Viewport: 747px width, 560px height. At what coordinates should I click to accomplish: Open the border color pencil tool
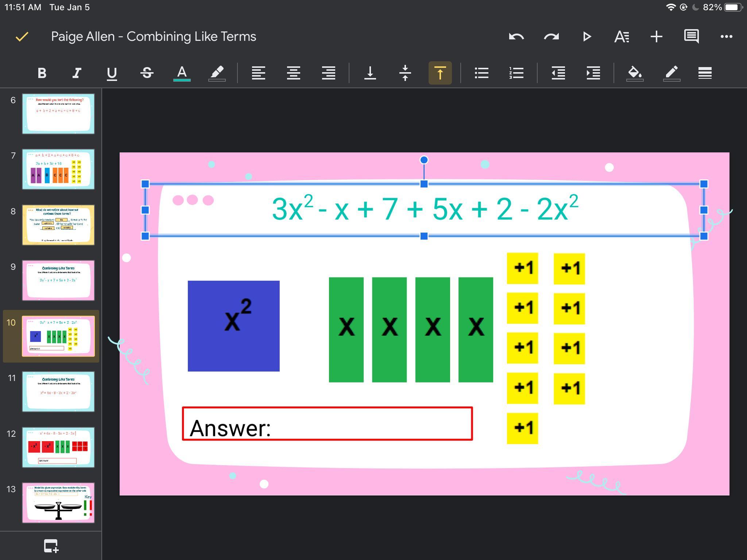pyautogui.click(x=671, y=73)
